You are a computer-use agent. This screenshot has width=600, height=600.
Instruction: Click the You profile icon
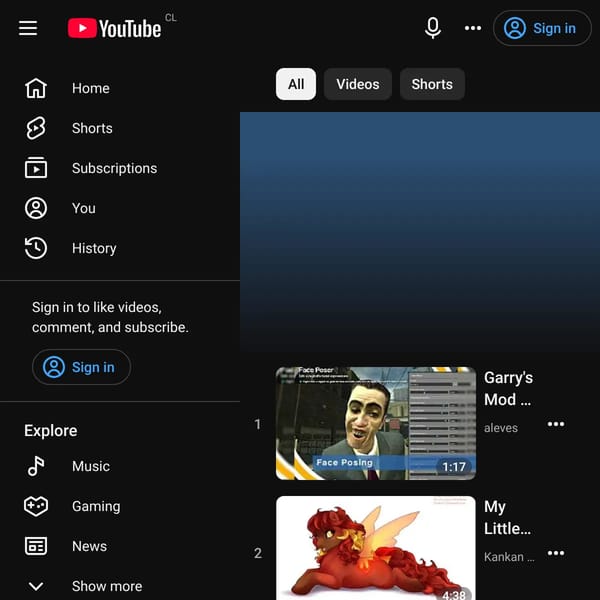click(x=36, y=208)
